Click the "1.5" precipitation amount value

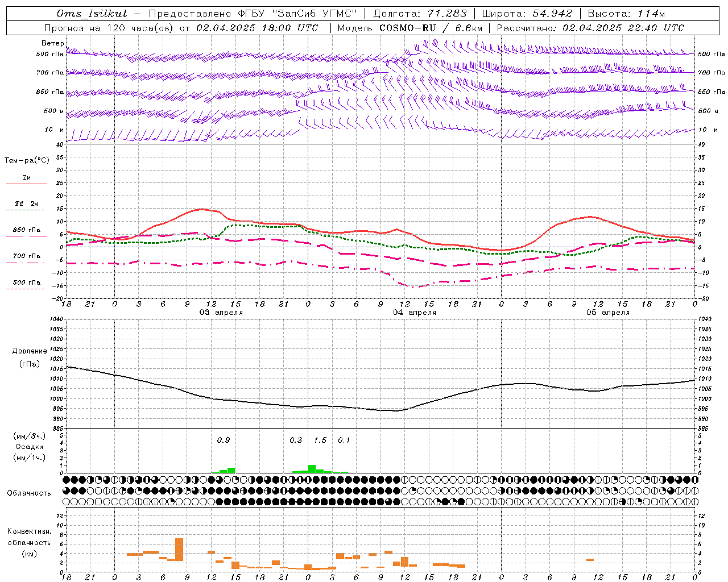coord(320,440)
